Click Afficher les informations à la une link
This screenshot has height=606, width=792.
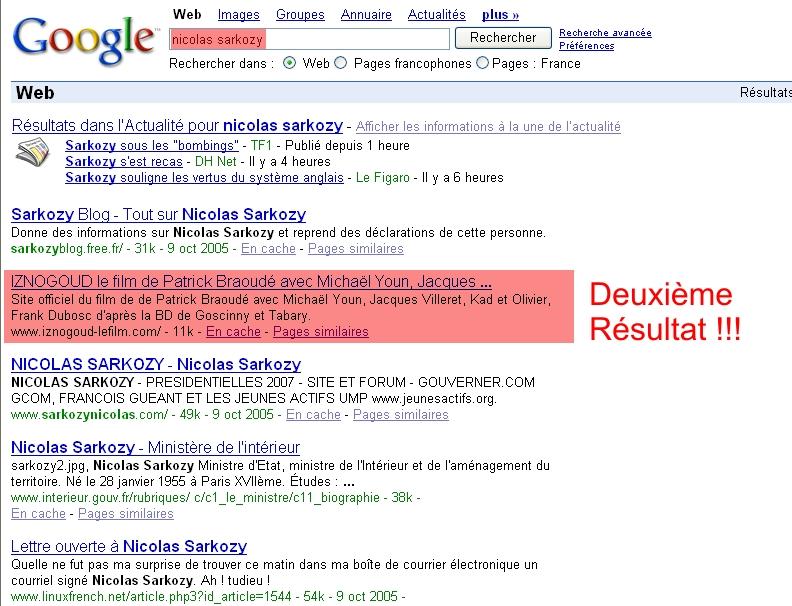(488, 126)
